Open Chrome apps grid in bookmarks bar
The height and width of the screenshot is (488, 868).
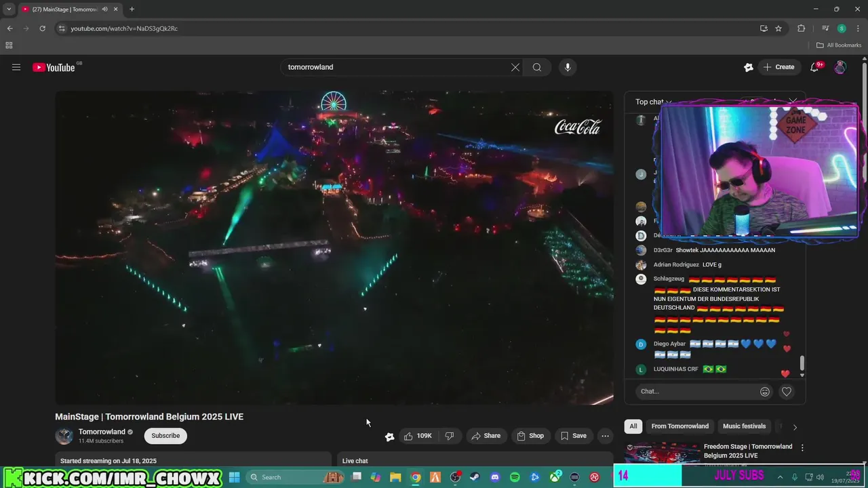[x=9, y=45]
